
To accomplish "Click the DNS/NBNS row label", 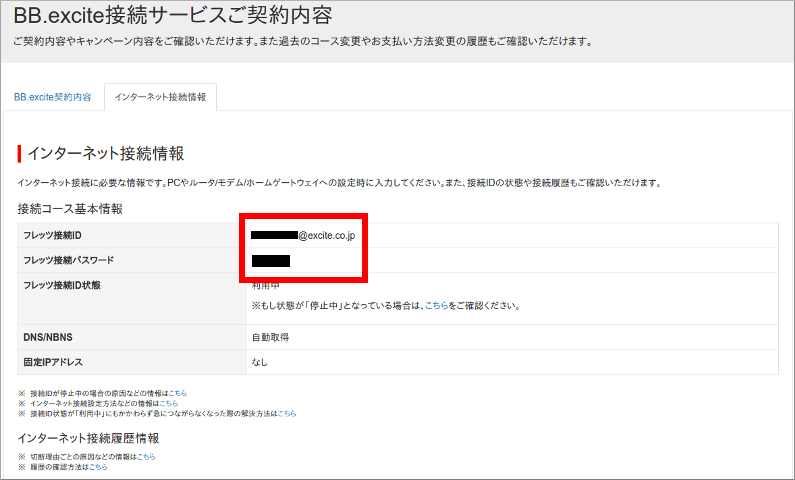I will 48,337.
